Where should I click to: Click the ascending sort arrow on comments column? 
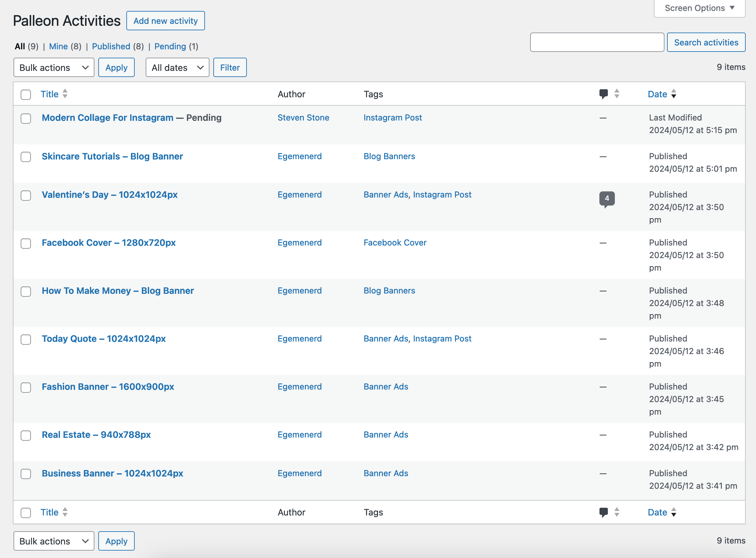click(x=617, y=91)
